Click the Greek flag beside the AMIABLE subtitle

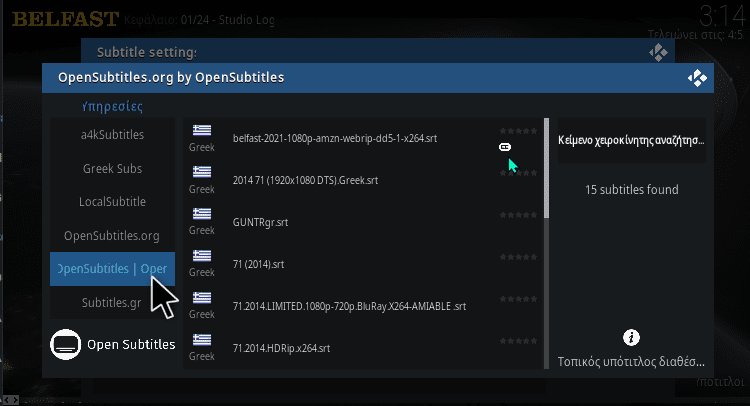tap(202, 297)
